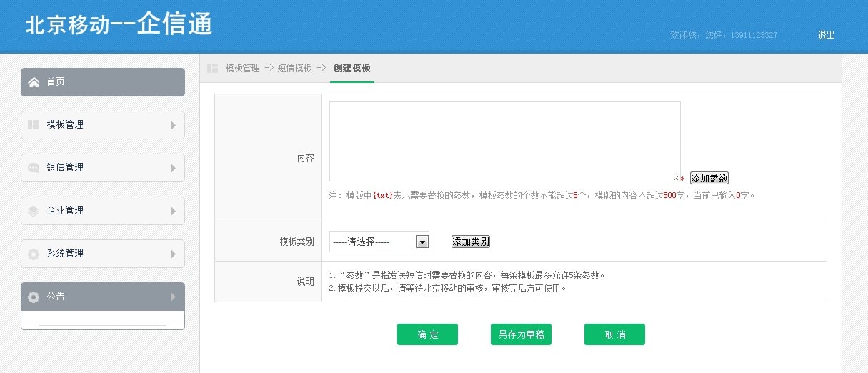Click 短信模板 in the breadcrumb
This screenshot has height=373, width=868.
[x=295, y=69]
